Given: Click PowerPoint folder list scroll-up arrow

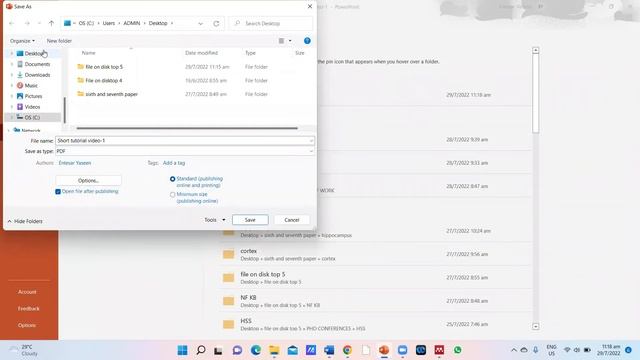Looking at the screenshot, I should tap(536, 51).
